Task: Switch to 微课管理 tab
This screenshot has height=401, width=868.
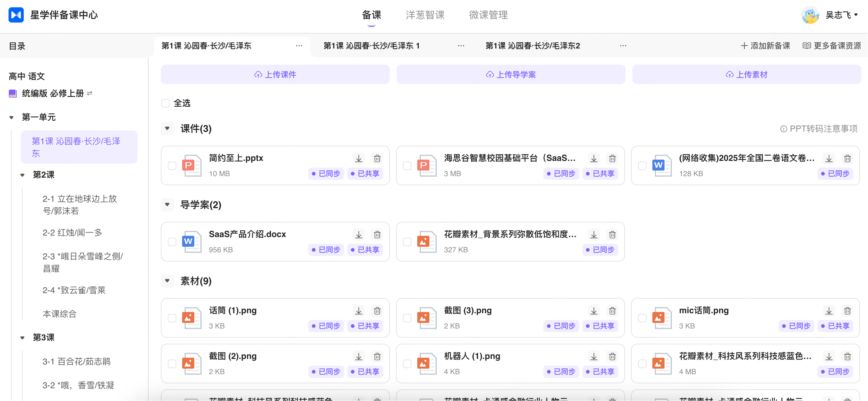Action: pyautogui.click(x=488, y=15)
